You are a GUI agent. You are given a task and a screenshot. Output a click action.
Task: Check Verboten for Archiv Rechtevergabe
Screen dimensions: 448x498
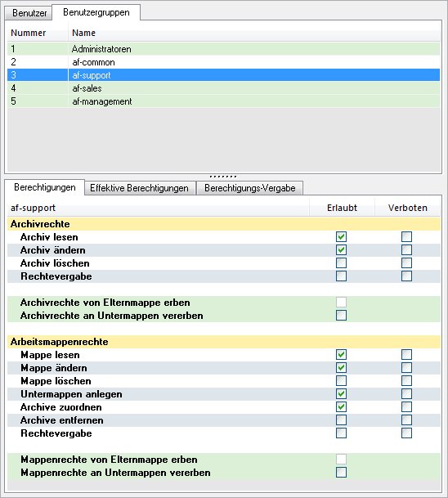point(407,276)
